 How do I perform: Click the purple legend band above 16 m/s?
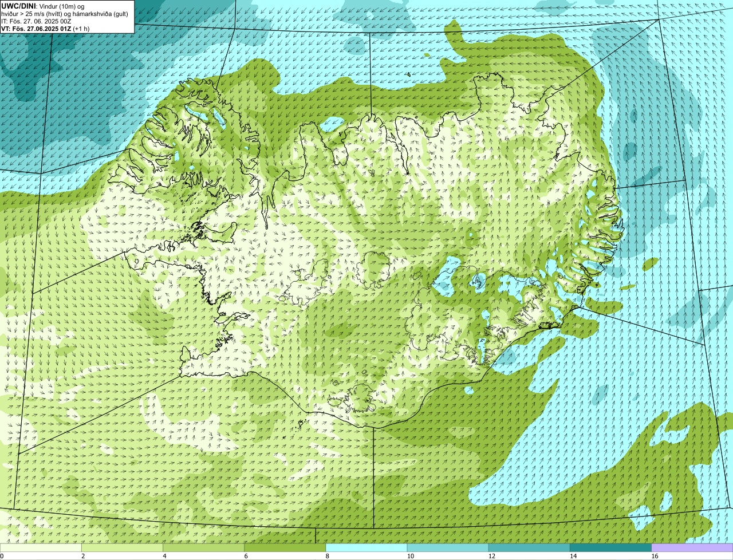click(x=692, y=547)
